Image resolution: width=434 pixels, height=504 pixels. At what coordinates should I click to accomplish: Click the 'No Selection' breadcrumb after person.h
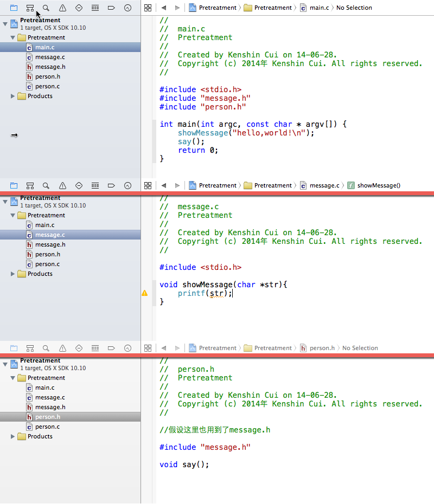click(x=360, y=348)
